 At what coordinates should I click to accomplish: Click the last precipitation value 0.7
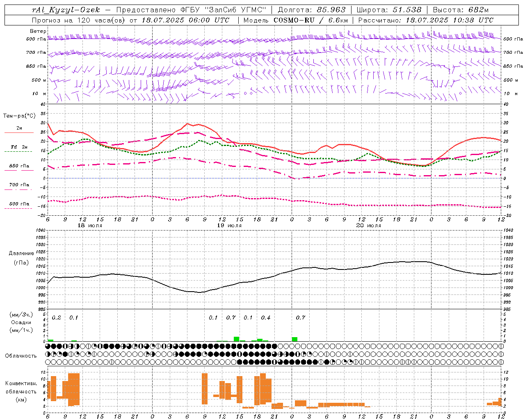point(300,318)
